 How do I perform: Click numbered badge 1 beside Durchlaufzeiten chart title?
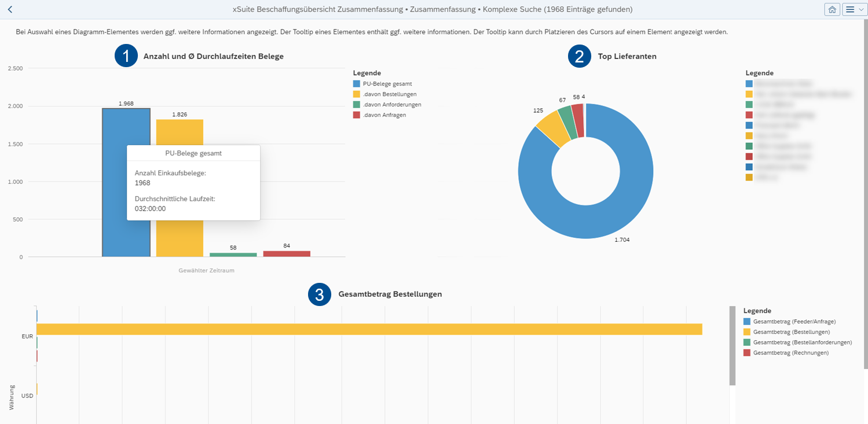coord(126,56)
